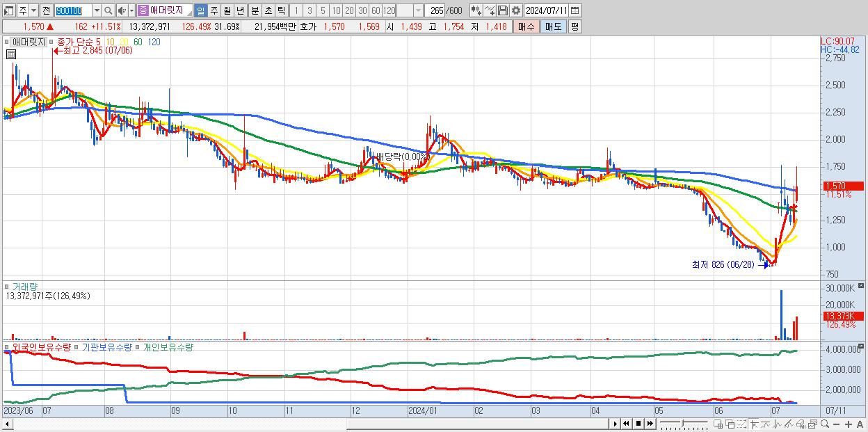The width and height of the screenshot is (868, 432).
Task: Set interval to 10
Action: click(336, 11)
